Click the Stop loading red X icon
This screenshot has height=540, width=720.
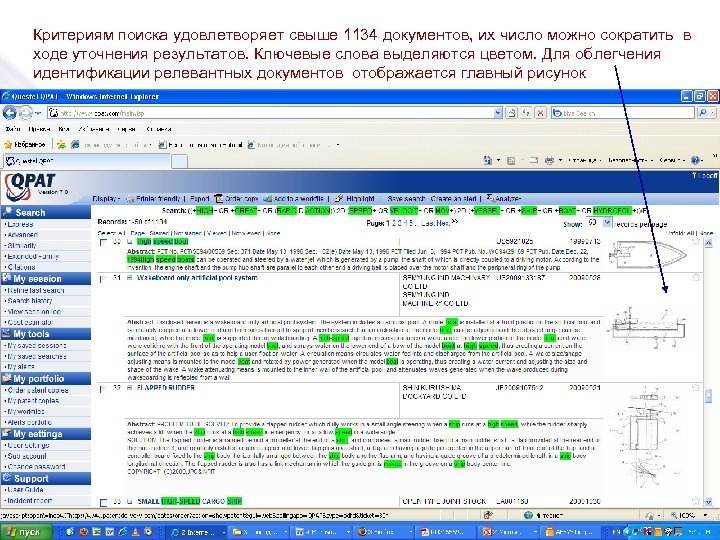541,113
